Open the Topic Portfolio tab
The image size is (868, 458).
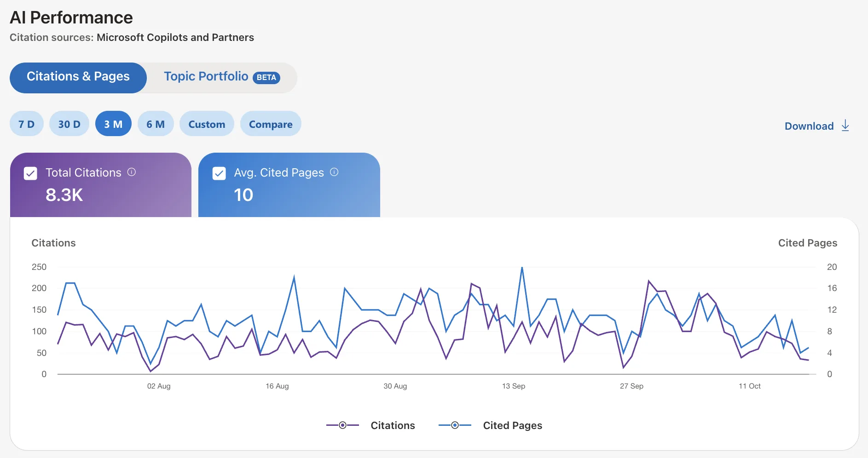222,78
